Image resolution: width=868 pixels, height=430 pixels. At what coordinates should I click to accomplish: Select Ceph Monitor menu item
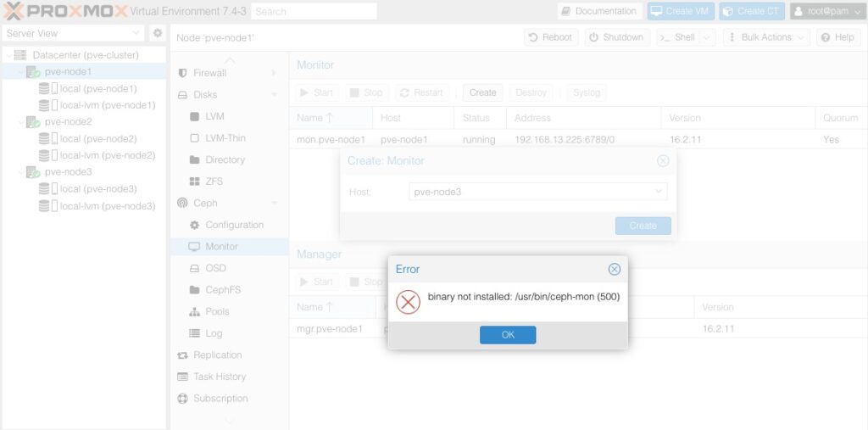coord(221,247)
